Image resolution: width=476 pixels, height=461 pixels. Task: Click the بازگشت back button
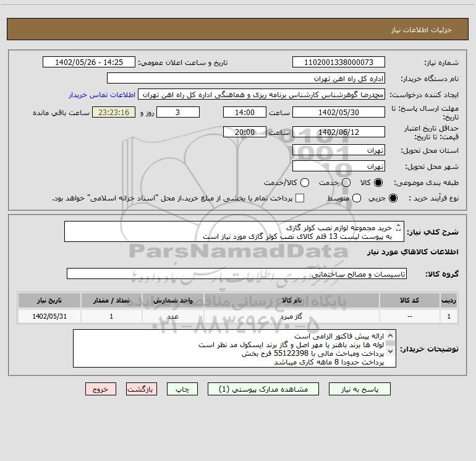(142, 389)
